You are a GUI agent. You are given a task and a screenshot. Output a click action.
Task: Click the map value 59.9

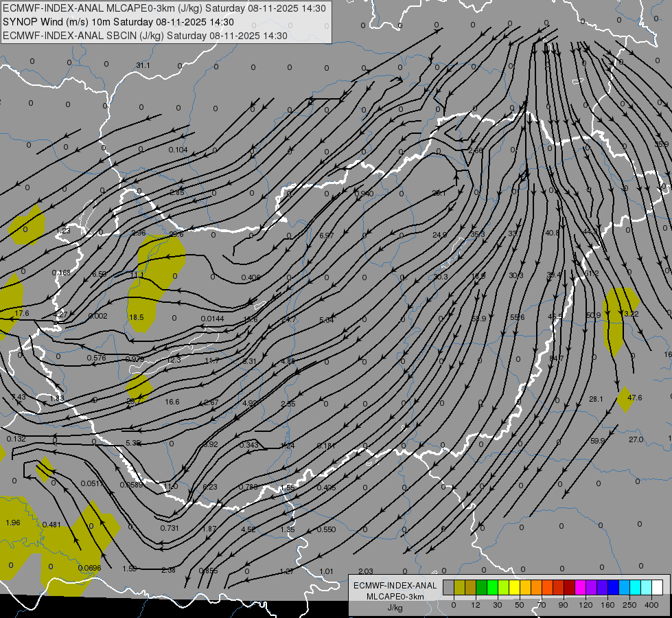pyautogui.click(x=597, y=441)
